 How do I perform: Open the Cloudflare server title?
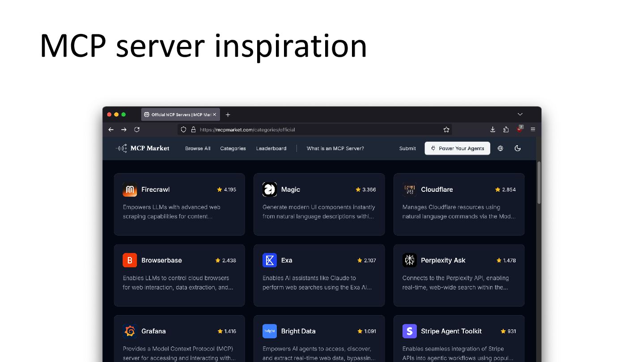pos(437,189)
